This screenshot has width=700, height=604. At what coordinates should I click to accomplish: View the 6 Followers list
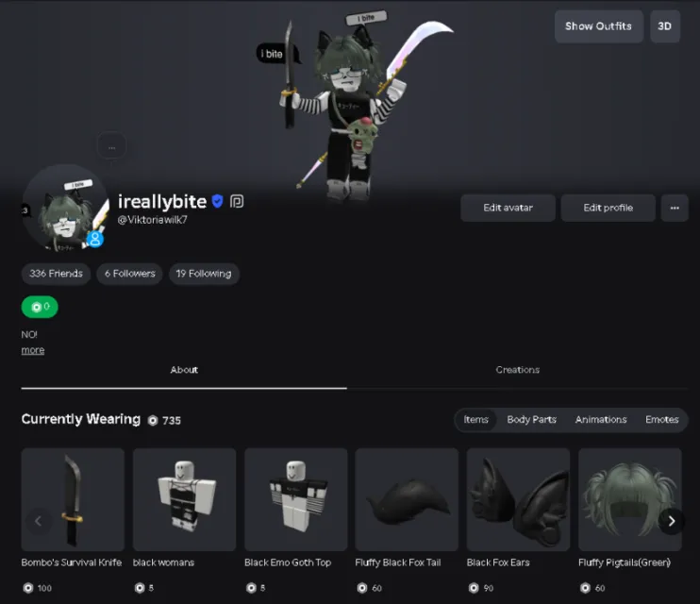coord(130,274)
